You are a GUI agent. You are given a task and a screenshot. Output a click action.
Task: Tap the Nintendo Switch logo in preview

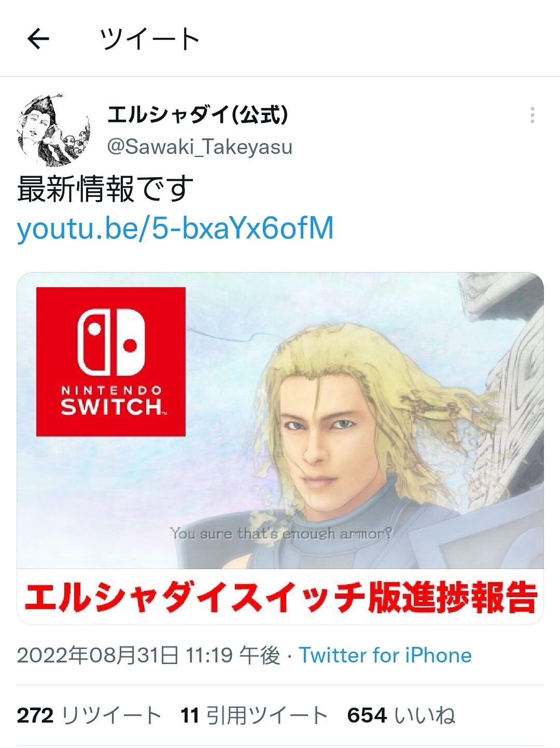point(111,362)
